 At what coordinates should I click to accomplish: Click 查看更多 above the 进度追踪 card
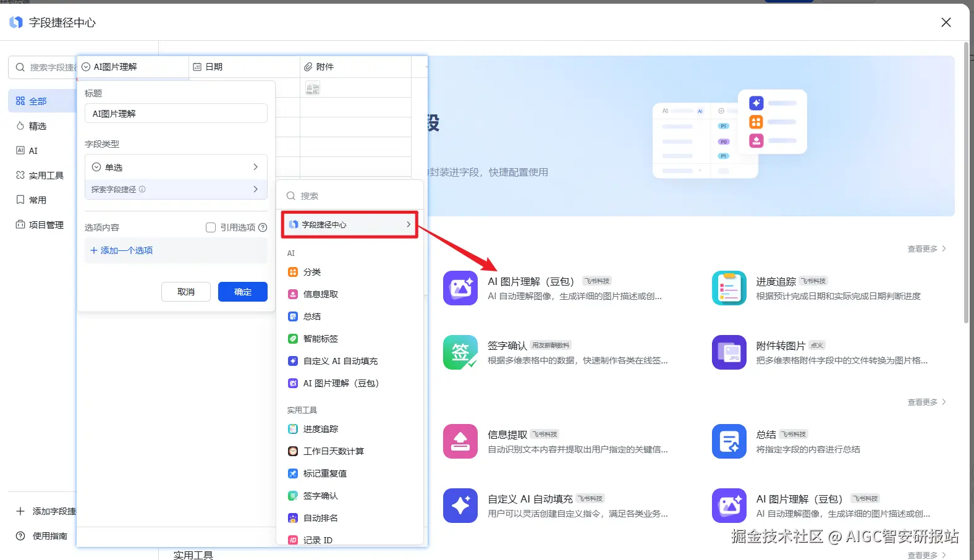(927, 248)
